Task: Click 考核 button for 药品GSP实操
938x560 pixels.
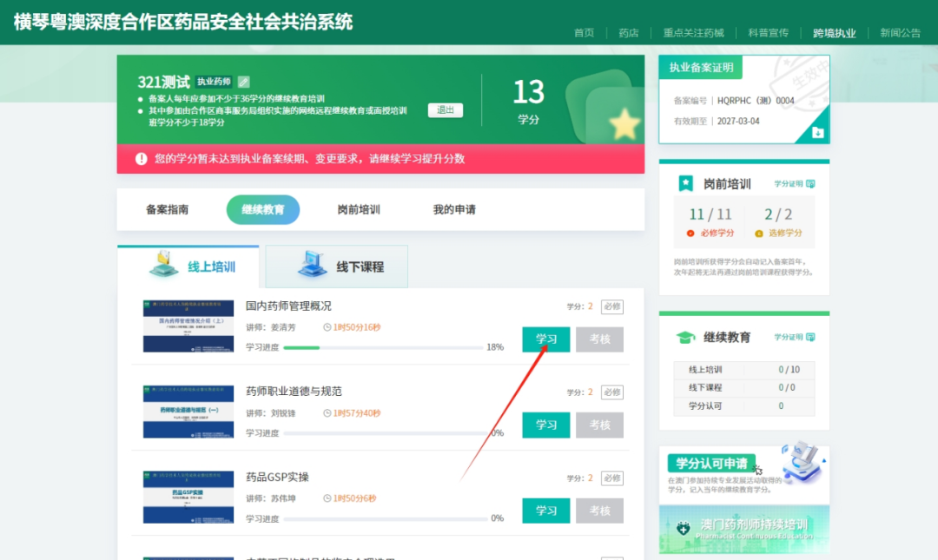Action: [x=599, y=511]
